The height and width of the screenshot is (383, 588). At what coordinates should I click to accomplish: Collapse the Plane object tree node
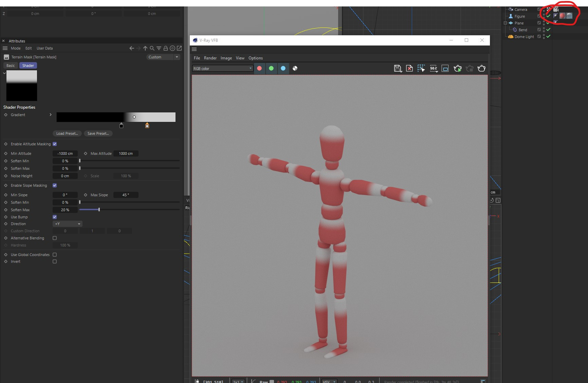[505, 23]
